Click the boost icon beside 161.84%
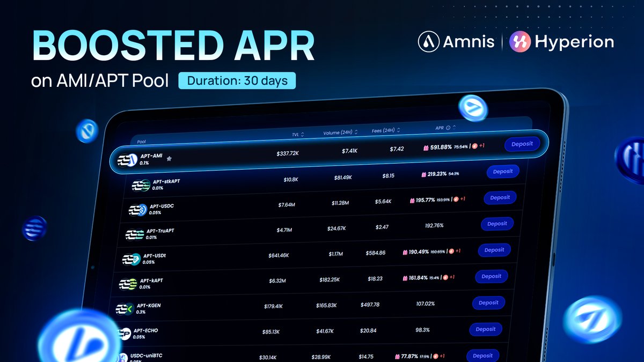This screenshot has width=644, height=362. click(x=405, y=277)
